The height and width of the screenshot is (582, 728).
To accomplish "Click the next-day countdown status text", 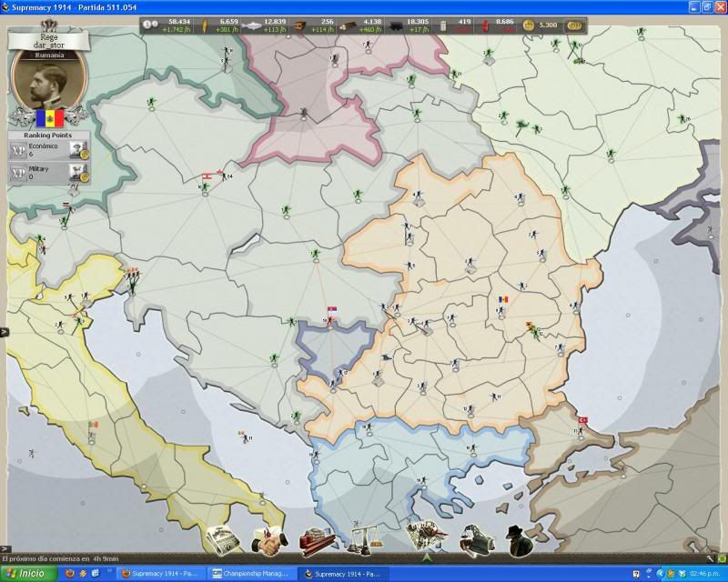I will click(61, 558).
